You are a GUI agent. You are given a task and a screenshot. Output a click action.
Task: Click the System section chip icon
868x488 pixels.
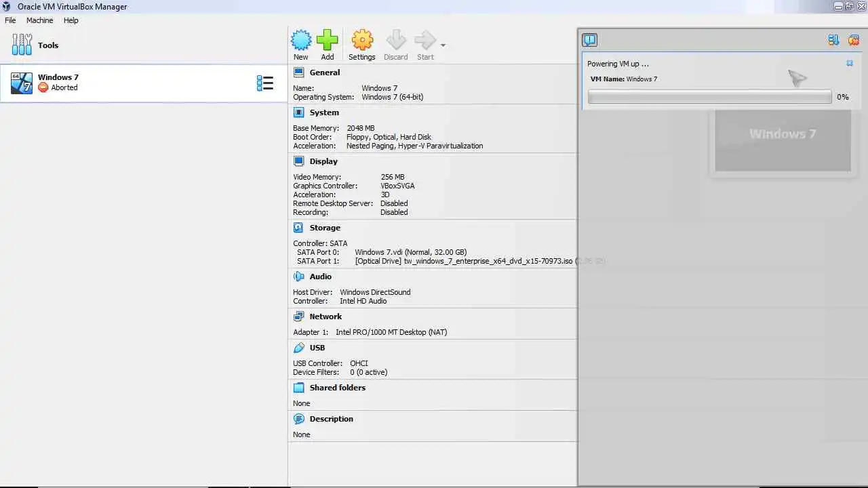[x=299, y=113]
